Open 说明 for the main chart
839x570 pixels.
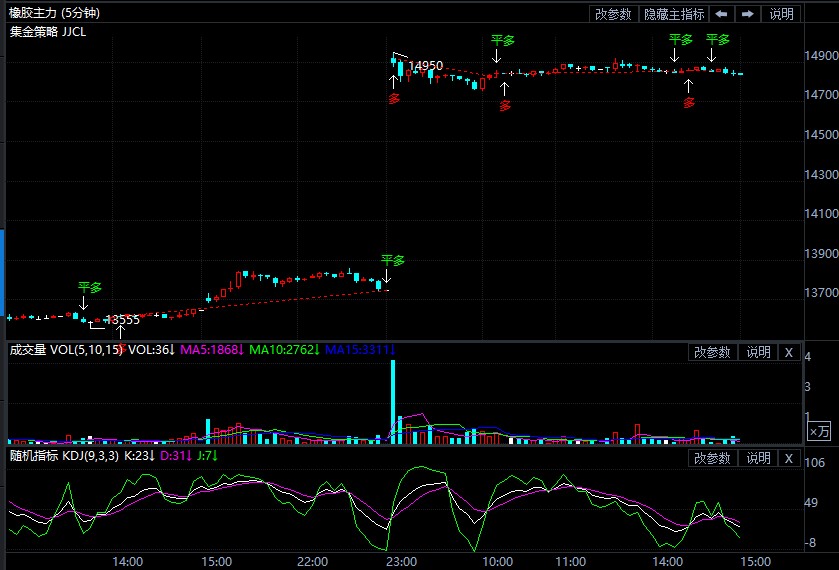pyautogui.click(x=781, y=14)
